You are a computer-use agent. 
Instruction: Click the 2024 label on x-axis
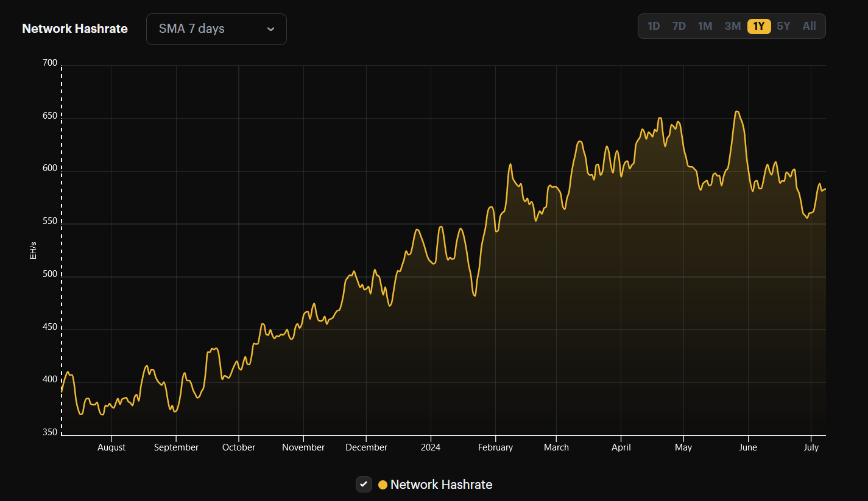(431, 447)
